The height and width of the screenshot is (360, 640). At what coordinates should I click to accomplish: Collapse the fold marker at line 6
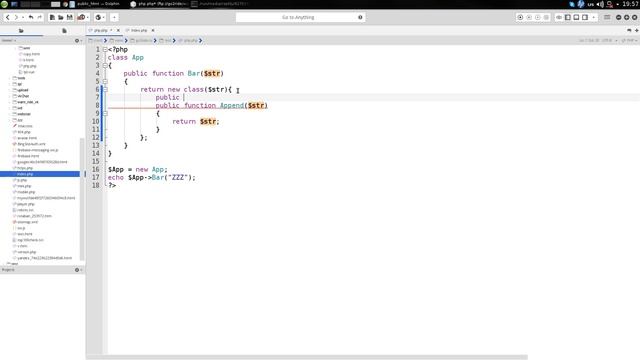(105, 89)
